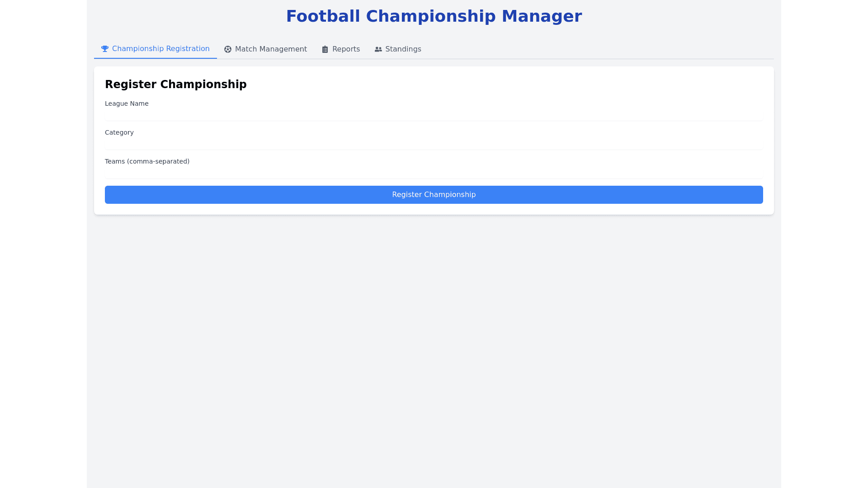Open the Reports tab
Screen dimensions: 868x488
[x=346, y=49]
